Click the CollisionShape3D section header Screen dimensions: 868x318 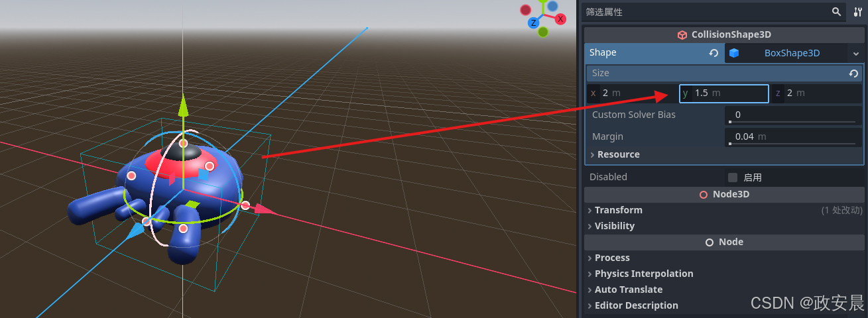(x=723, y=35)
